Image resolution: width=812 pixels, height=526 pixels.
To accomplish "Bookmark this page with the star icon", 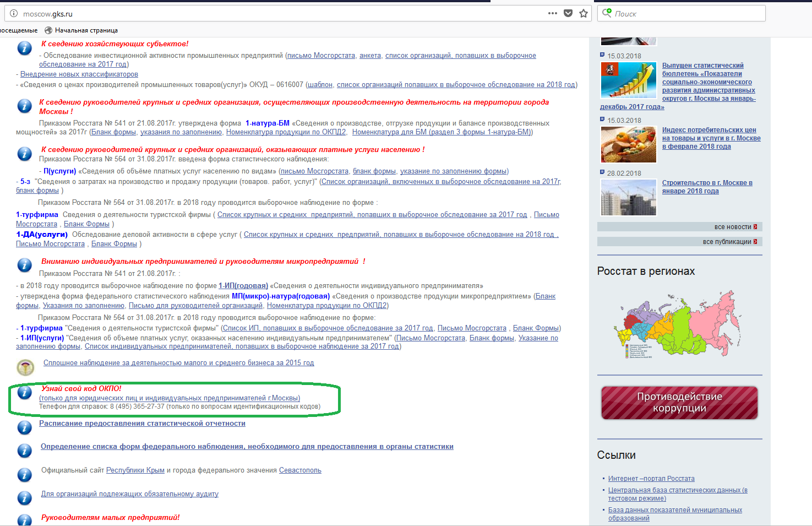I will (584, 14).
